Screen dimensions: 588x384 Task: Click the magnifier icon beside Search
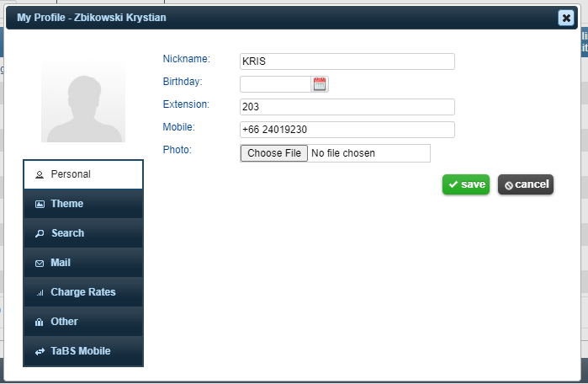[40, 233]
